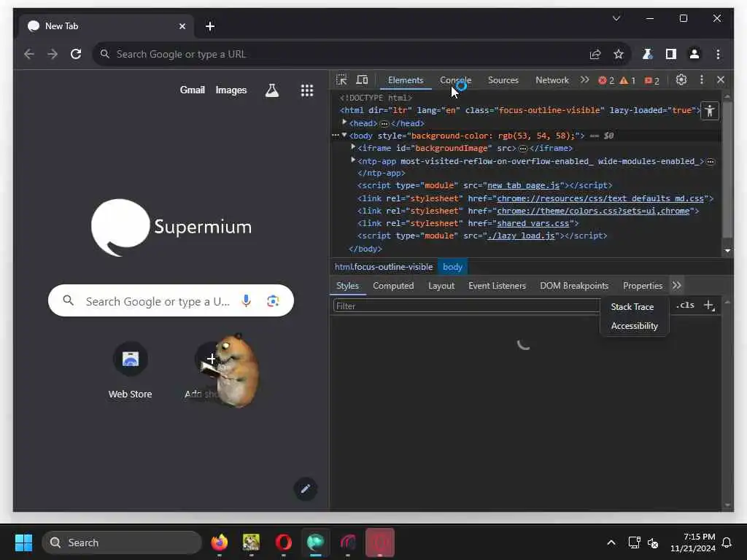Viewport: 747px width, 560px height.
Task: Open DevTools settings gear
Action: coord(681,80)
